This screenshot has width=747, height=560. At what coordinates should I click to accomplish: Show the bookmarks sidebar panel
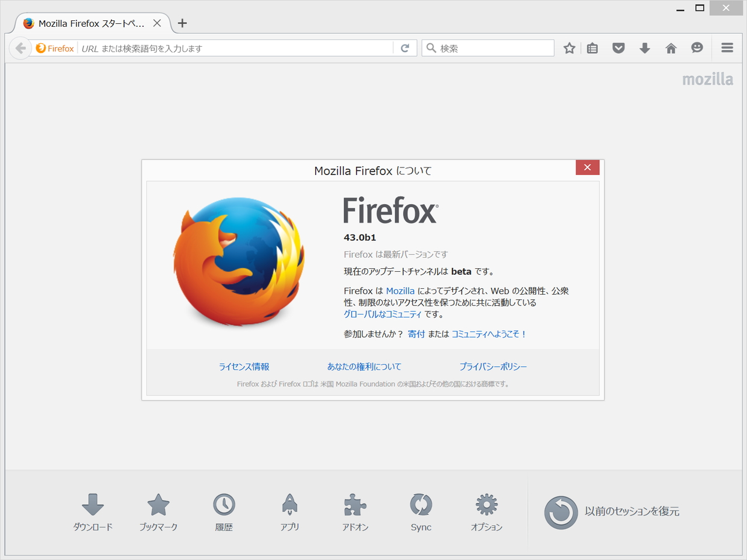(592, 48)
